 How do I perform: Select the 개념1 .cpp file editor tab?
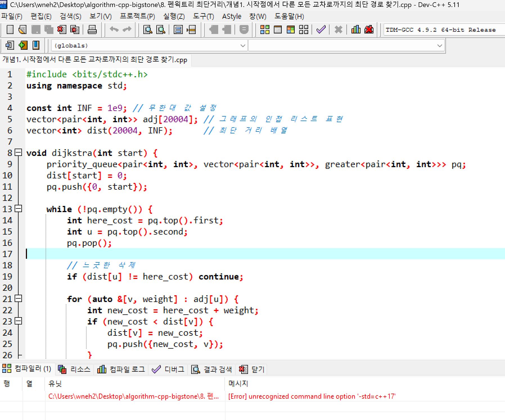tap(95, 60)
